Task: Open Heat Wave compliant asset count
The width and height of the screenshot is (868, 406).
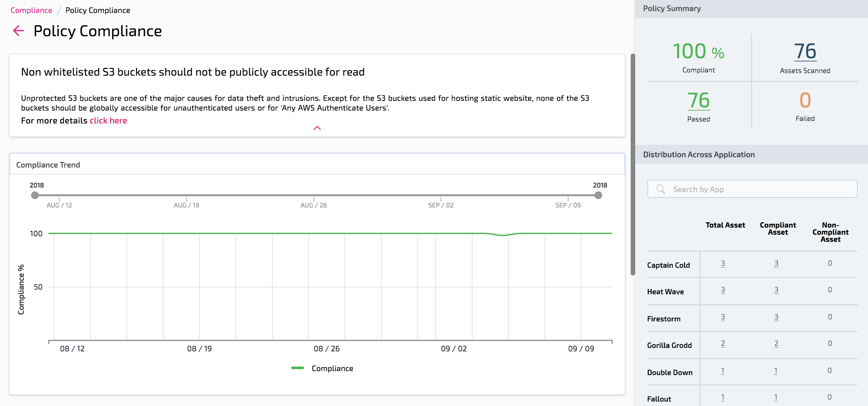Action: 776,290
